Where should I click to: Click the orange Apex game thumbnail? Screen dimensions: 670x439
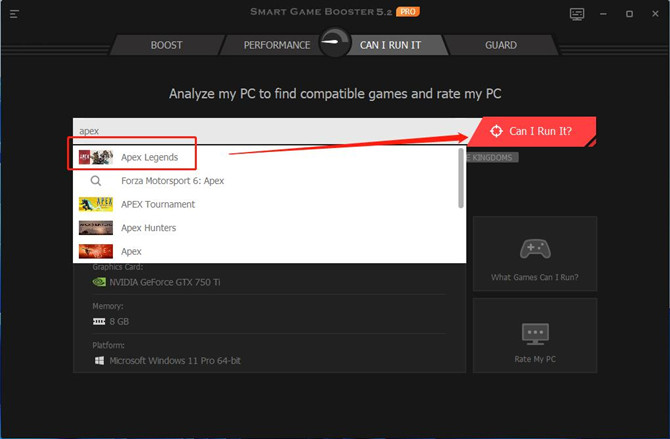tap(96, 251)
